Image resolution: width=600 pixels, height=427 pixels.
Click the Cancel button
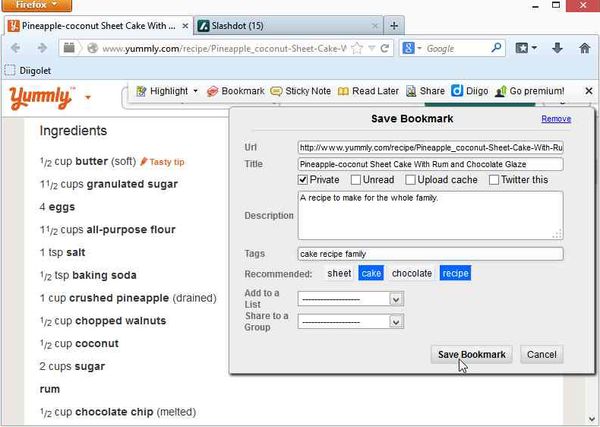541,355
